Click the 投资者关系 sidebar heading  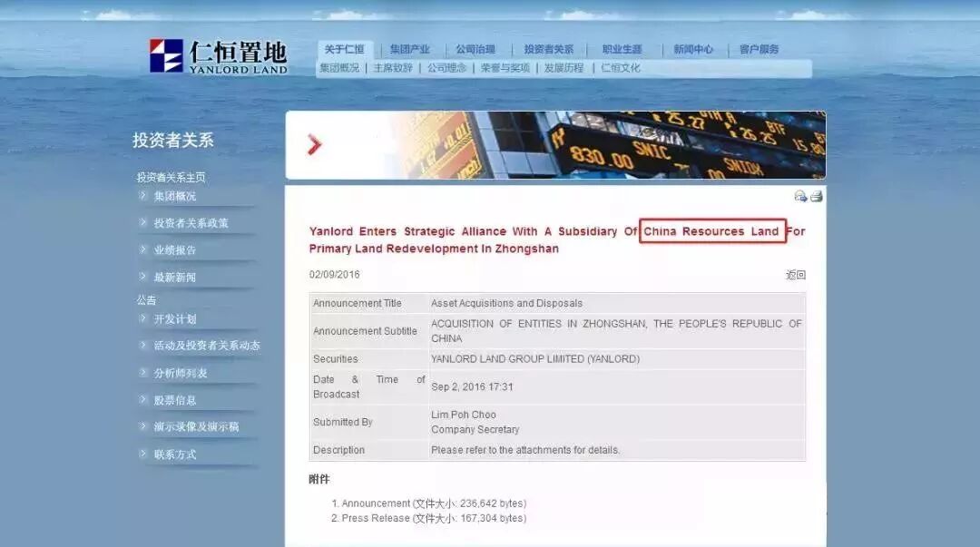(173, 140)
